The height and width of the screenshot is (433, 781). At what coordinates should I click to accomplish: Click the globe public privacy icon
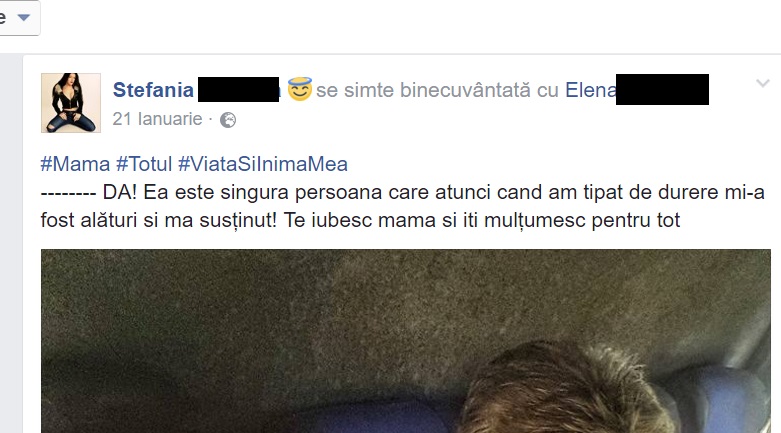(x=228, y=120)
